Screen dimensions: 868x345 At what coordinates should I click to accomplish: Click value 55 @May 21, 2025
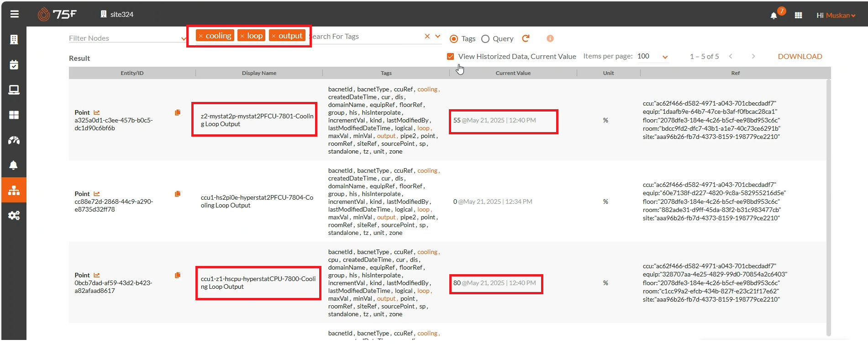[494, 120]
